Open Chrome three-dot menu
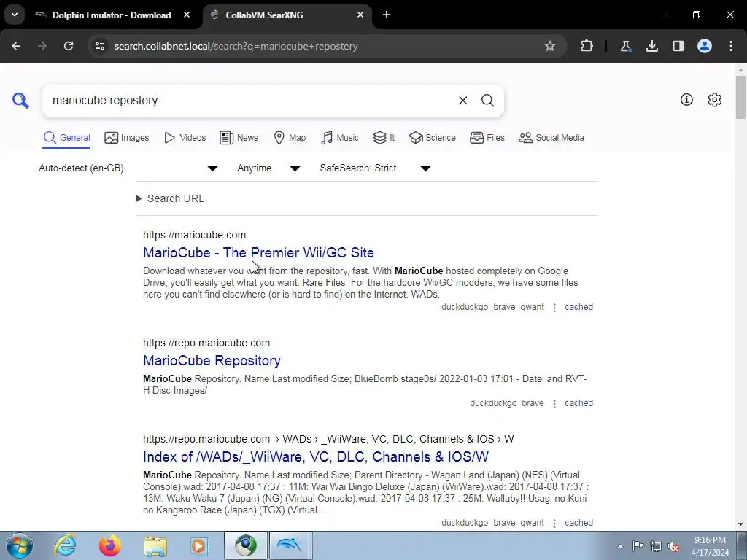This screenshot has height=560, width=747. pyautogui.click(x=731, y=46)
